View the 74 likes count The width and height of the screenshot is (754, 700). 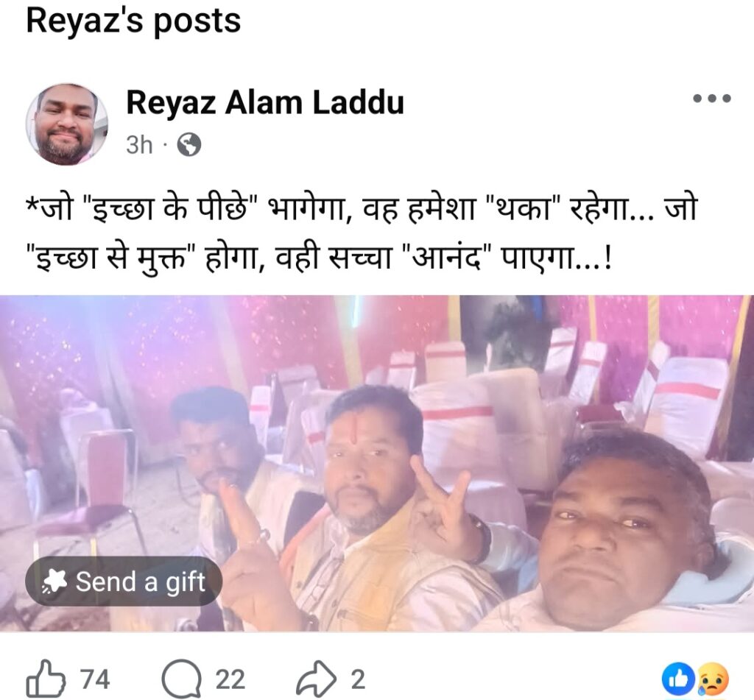[95, 680]
